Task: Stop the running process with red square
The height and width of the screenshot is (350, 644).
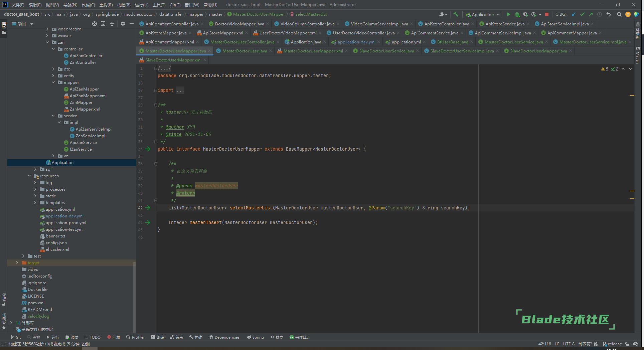Action: [x=547, y=14]
